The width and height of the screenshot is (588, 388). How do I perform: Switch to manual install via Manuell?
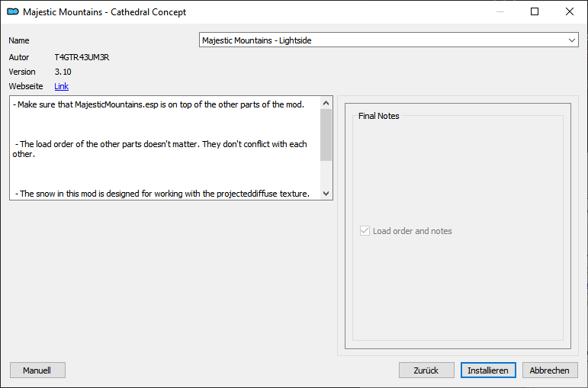coord(37,370)
